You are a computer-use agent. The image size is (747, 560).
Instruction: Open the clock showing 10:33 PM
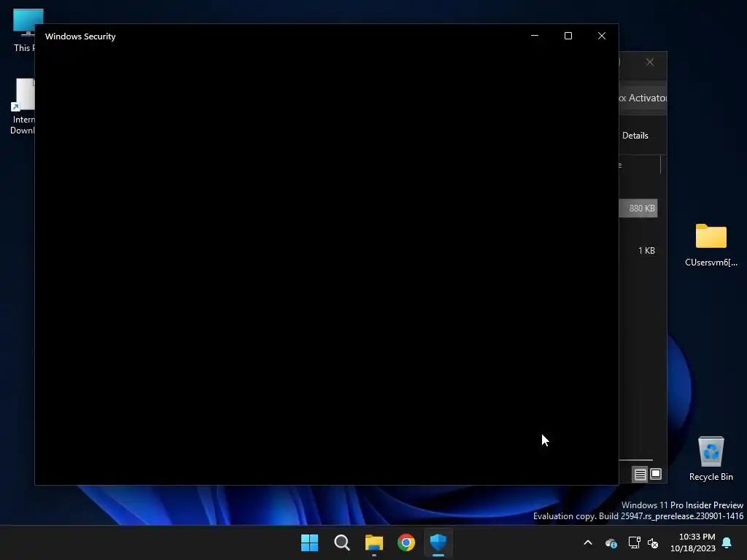coord(693,542)
